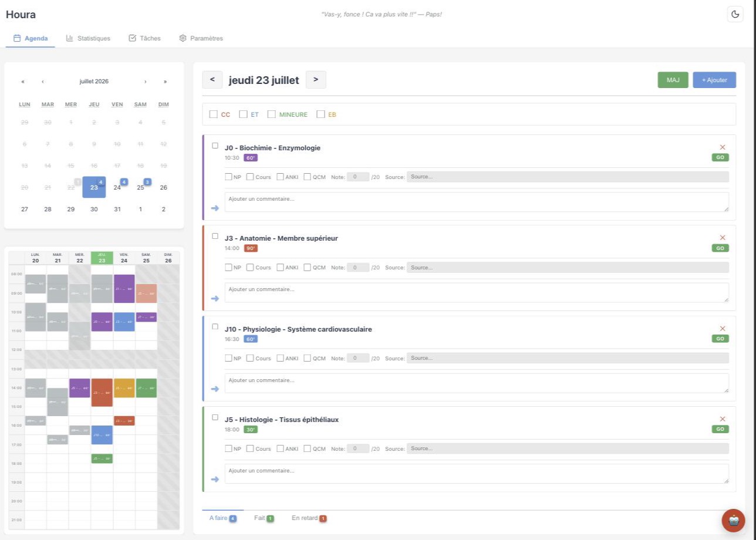
Task: Switch to the En retard list tab
Action: 309,518
